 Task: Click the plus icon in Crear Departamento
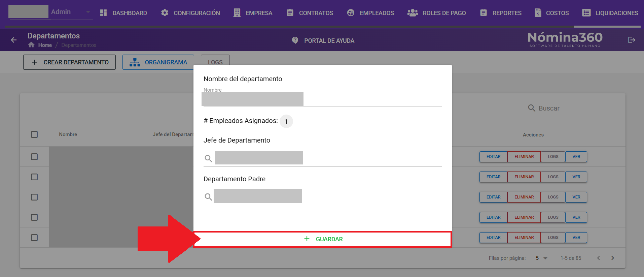[34, 62]
